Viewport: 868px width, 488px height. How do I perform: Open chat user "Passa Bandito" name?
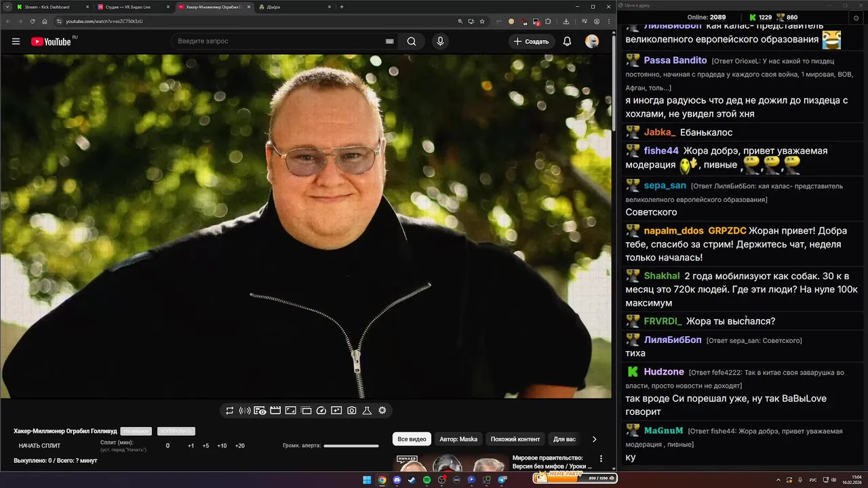point(675,60)
